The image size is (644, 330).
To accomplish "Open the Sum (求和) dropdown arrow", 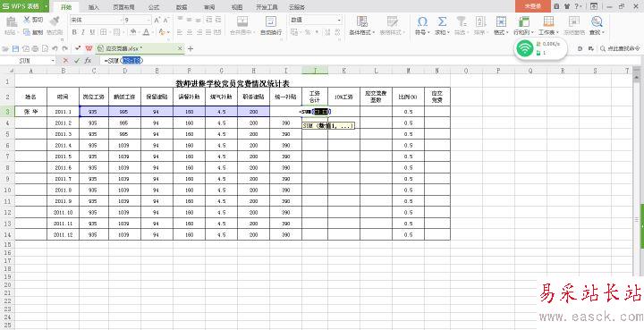I will point(448,32).
